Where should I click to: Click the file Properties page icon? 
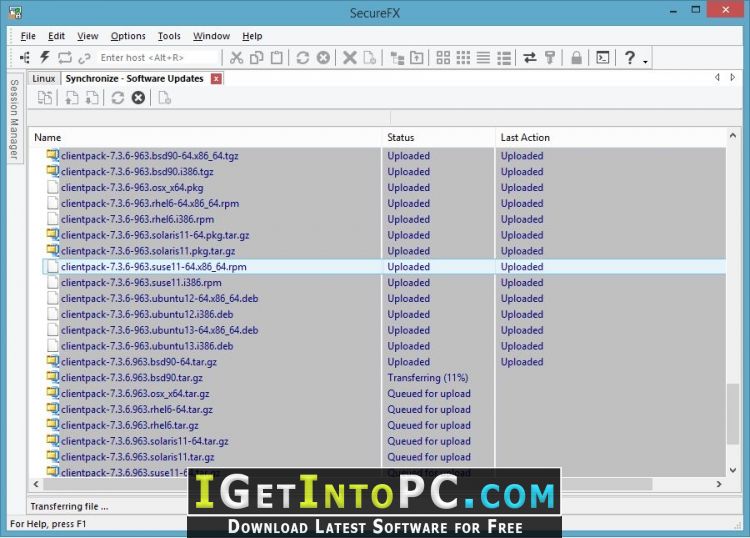coord(370,58)
